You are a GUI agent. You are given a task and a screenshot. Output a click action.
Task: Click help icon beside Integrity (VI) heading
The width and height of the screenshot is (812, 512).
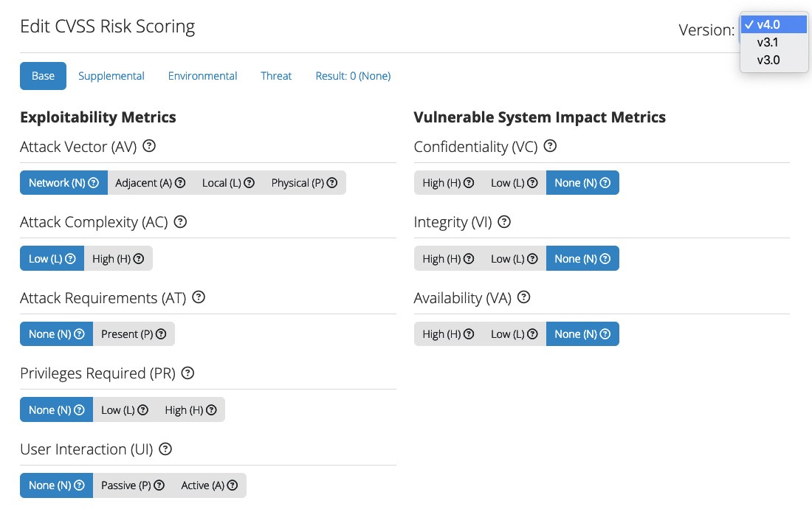(504, 221)
